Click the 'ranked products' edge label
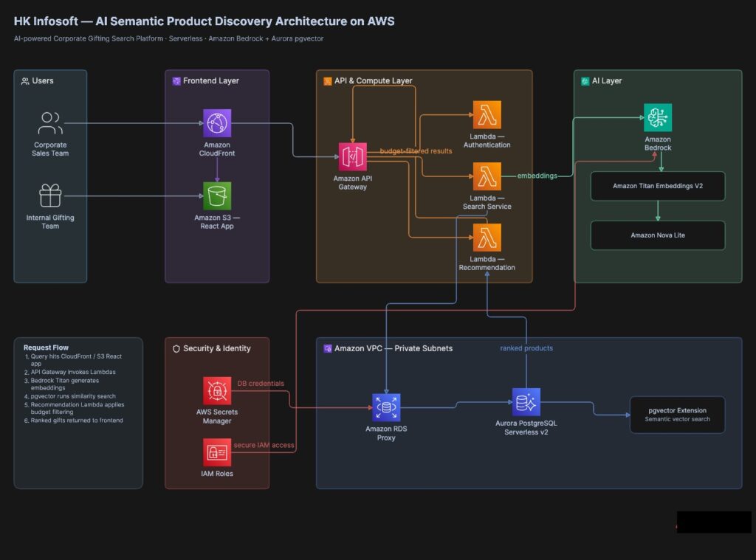The image size is (756, 560). click(x=526, y=348)
